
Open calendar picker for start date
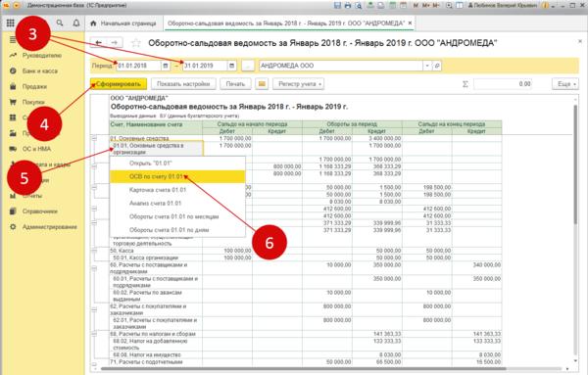[166, 66]
